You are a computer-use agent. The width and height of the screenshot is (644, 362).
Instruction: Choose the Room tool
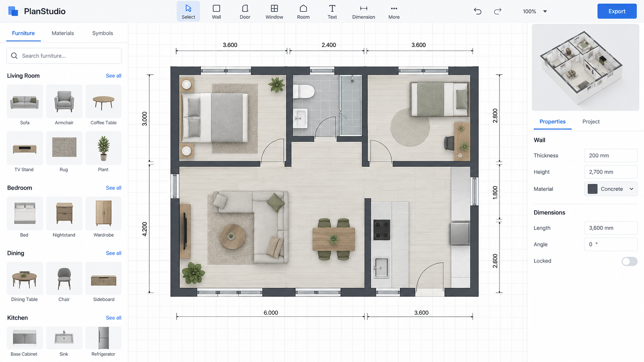pos(303,12)
